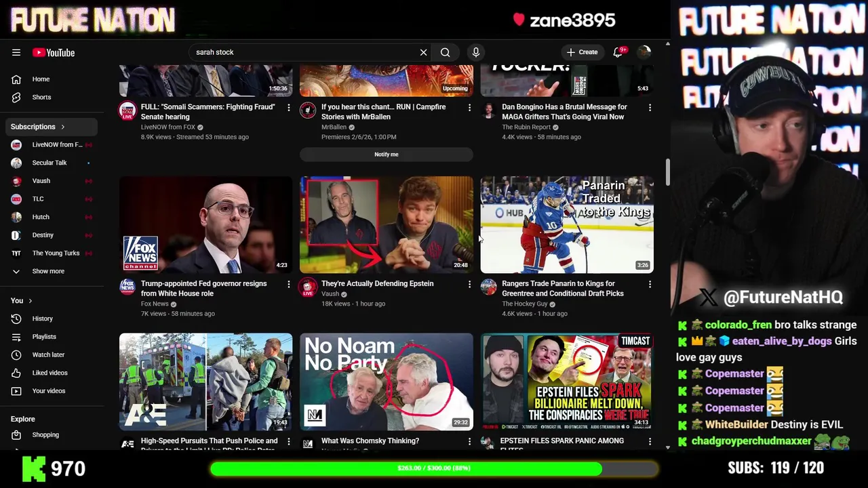Open the notifications bell
Image resolution: width=868 pixels, height=488 pixels.
click(618, 52)
